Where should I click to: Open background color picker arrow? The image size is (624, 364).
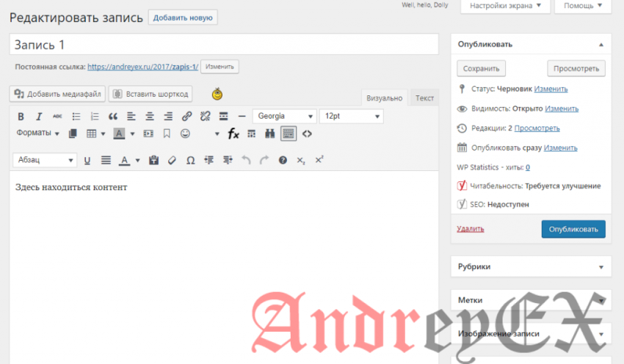[x=133, y=134]
